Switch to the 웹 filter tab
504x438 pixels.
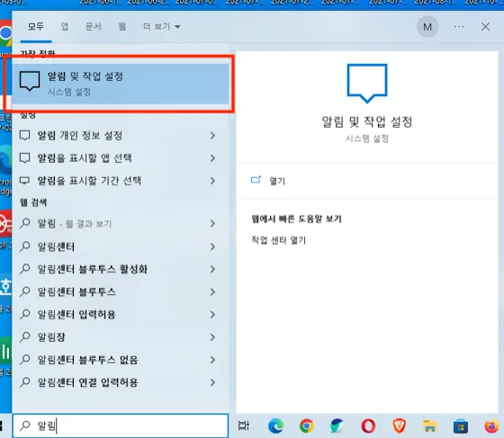(x=122, y=26)
